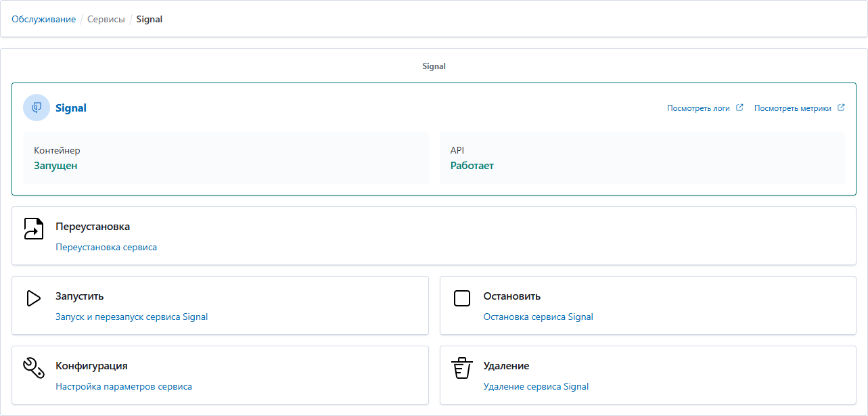Click the Запустить heading
The width and height of the screenshot is (868, 416).
click(80, 296)
